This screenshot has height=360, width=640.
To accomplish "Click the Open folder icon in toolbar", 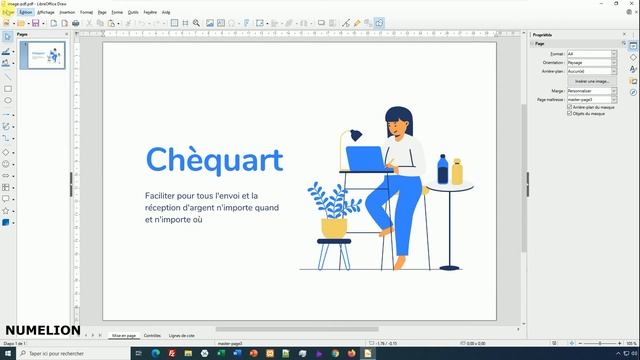I will pyautogui.click(x=21, y=23).
